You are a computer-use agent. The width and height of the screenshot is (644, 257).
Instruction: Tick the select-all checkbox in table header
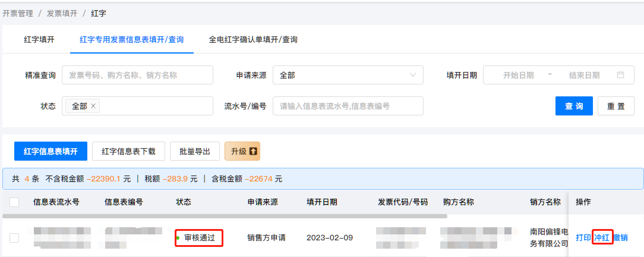tap(14, 202)
